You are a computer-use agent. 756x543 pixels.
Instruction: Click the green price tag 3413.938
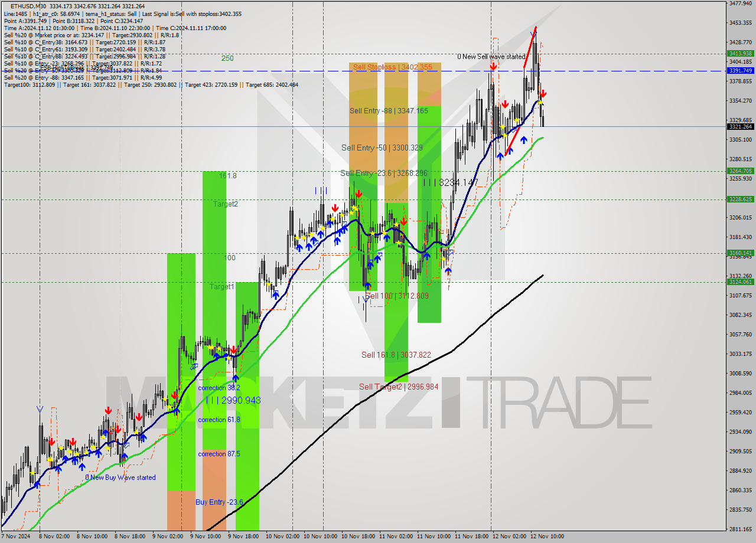tap(740, 53)
